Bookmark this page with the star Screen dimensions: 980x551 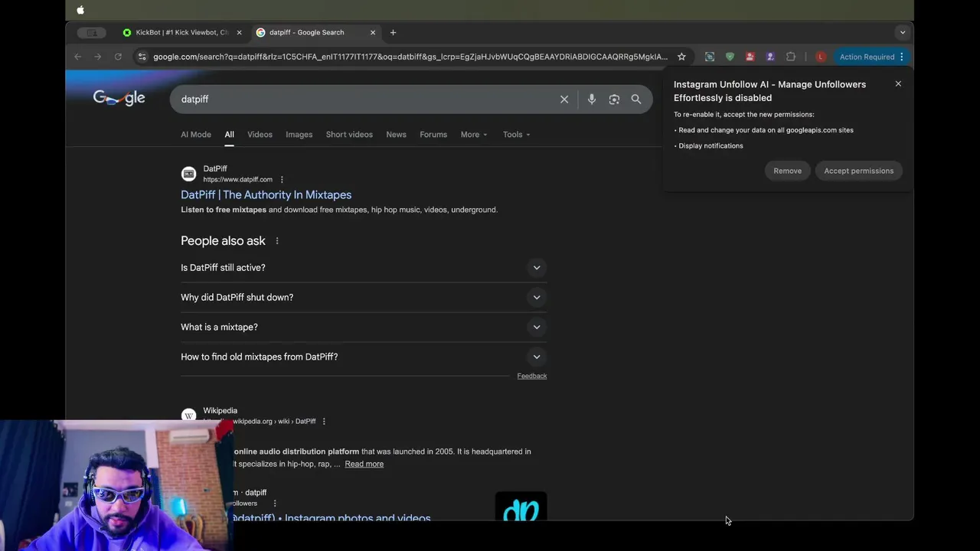click(x=681, y=57)
